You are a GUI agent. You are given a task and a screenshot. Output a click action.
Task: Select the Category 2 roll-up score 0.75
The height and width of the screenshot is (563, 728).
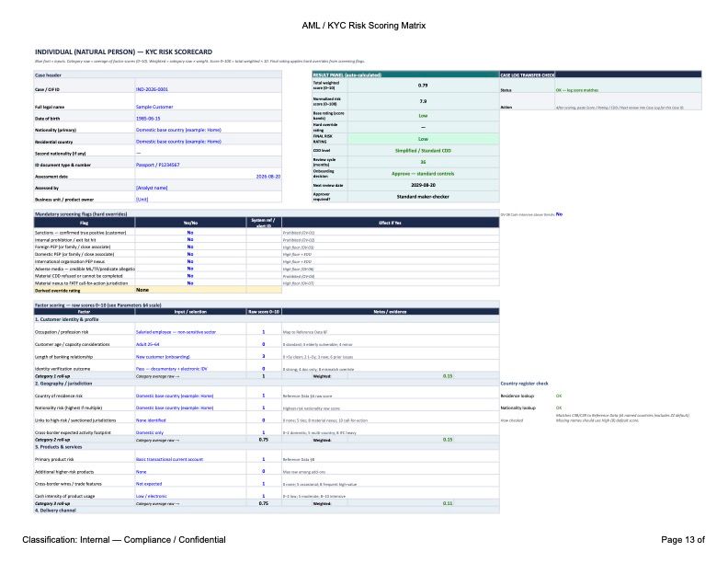tap(263, 440)
